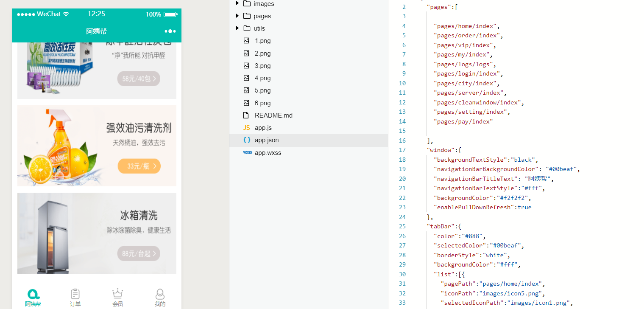Open the app.wxss file
Image resolution: width=644 pixels, height=309 pixels.
click(268, 153)
